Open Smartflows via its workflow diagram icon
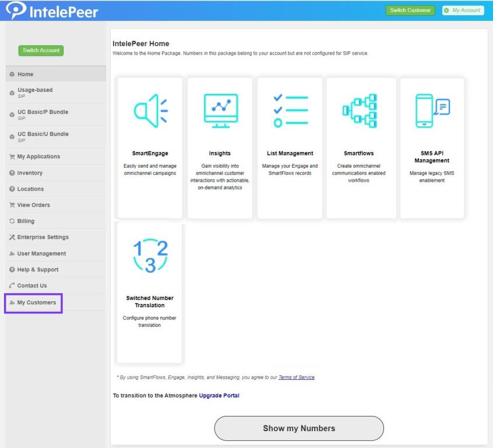Screen dimensions: 493x448 [x=360, y=111]
